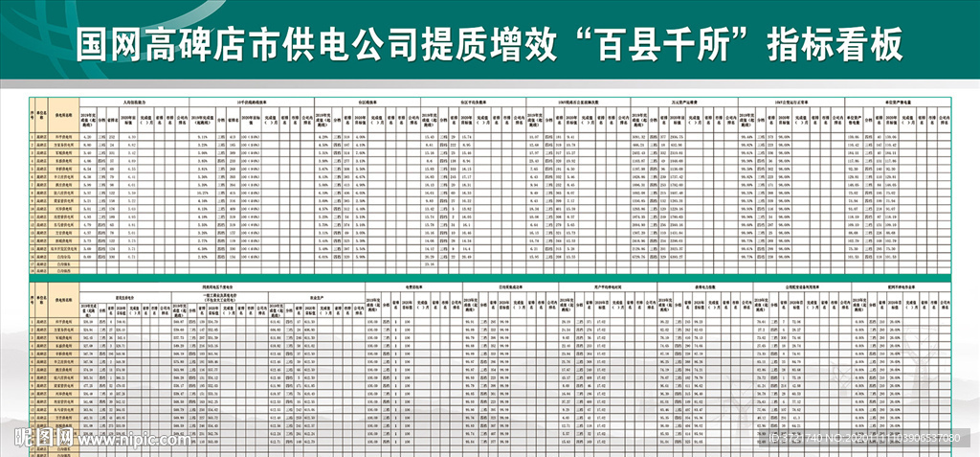Click the '电费回收率' header in the lower table
Image resolution: width=980 pixels, height=457 pixels.
pos(413,286)
